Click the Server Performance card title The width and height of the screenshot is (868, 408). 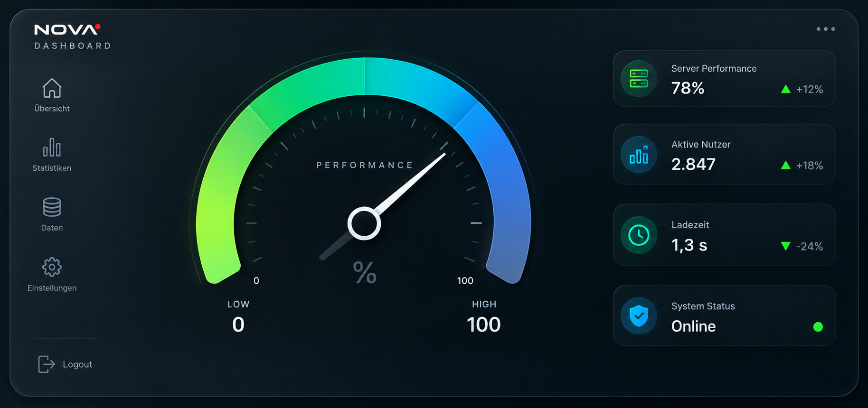pos(714,68)
